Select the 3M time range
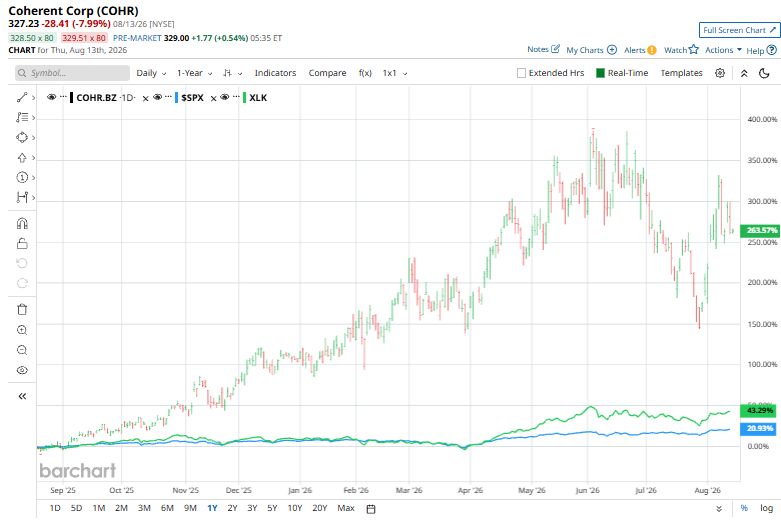Image resolution: width=781 pixels, height=522 pixels. pos(144,508)
